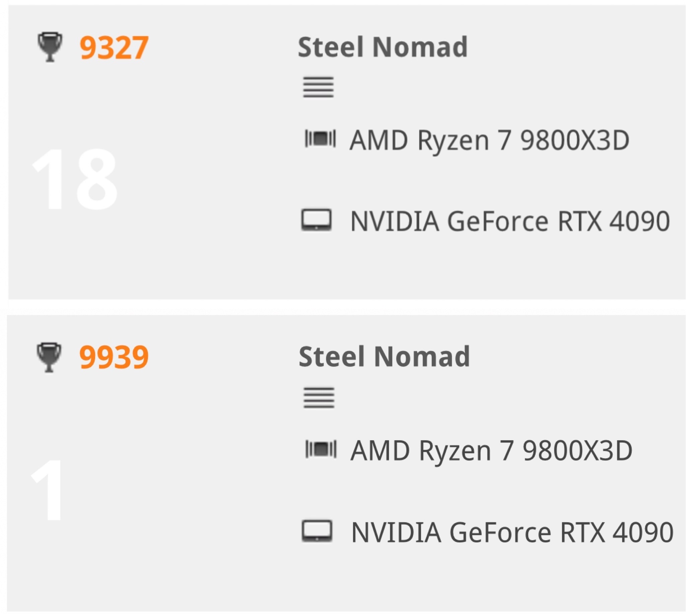Image resolution: width=686 pixels, height=616 pixels.
Task: Open the 9939 score result
Action: [x=114, y=358]
